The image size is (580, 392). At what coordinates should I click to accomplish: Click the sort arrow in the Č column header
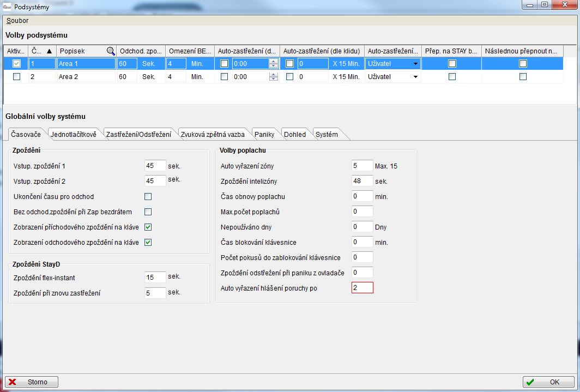tap(50, 51)
